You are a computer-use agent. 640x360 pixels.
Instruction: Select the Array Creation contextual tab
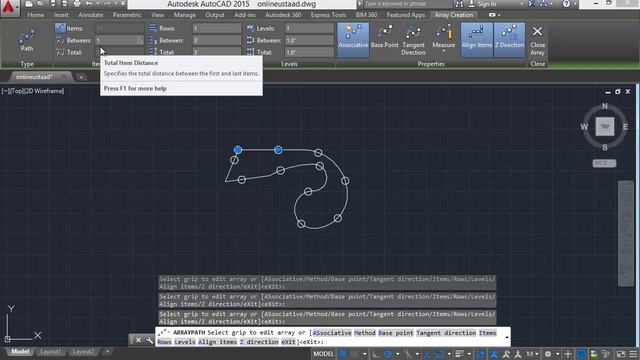pyautogui.click(x=453, y=15)
